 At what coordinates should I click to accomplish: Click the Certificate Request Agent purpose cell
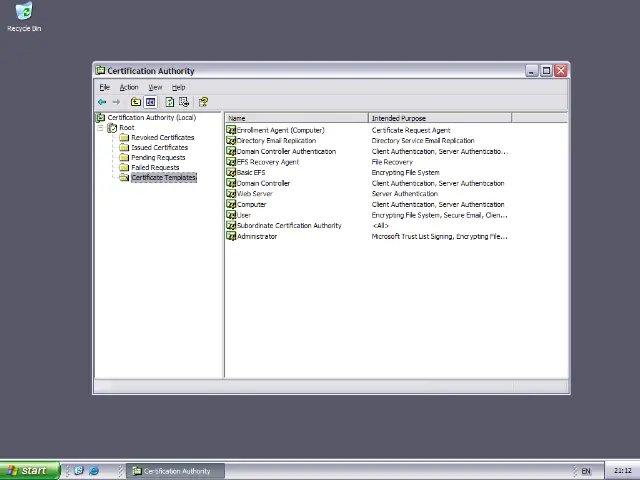(x=411, y=130)
